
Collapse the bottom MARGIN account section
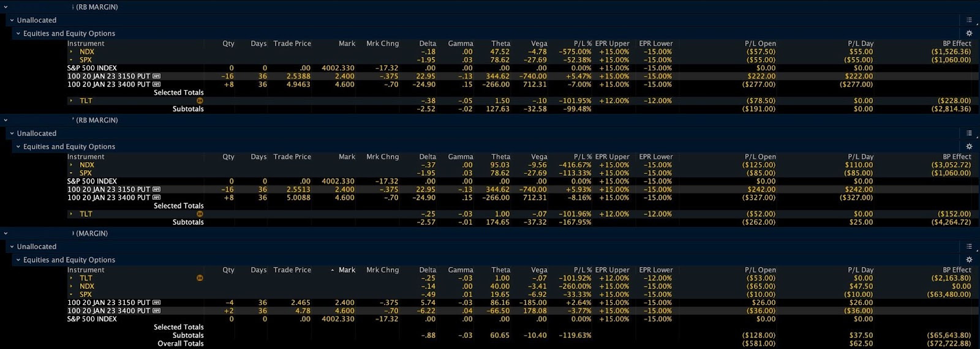coord(6,234)
